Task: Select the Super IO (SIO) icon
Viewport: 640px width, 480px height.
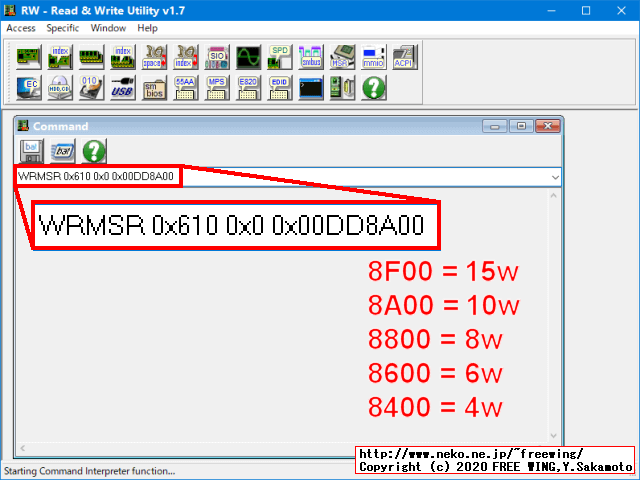Action: 217,57
